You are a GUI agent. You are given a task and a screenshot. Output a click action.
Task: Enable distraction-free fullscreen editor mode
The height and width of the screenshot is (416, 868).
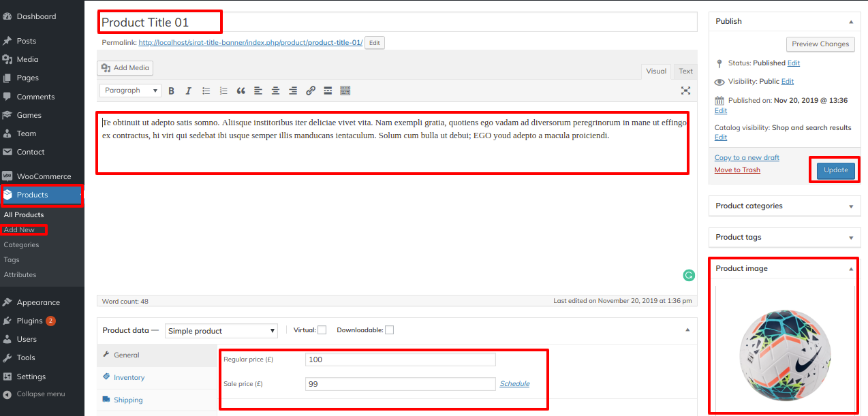(685, 91)
